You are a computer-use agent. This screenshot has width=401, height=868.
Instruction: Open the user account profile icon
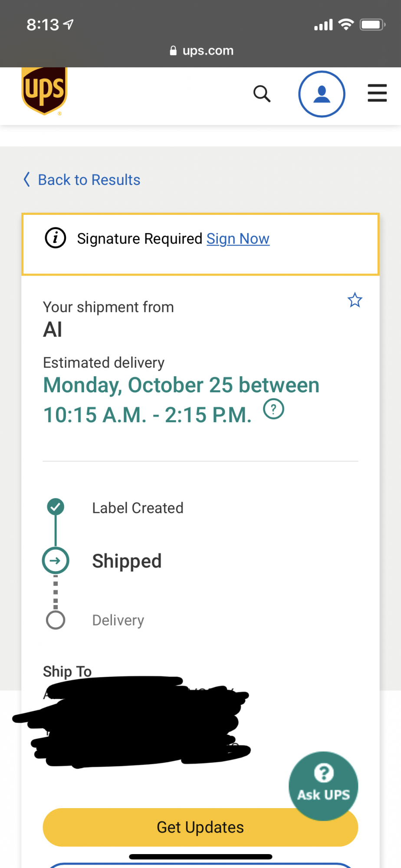[x=322, y=94]
